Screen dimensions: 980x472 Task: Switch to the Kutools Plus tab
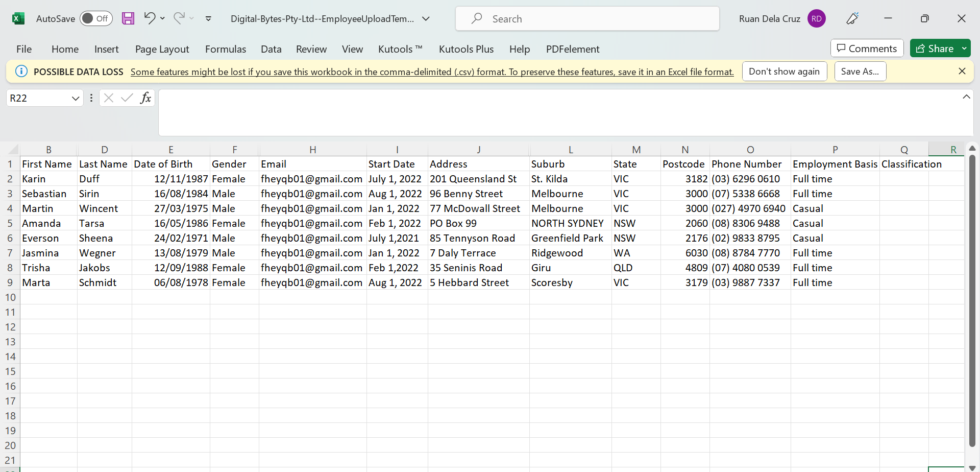pyautogui.click(x=466, y=49)
